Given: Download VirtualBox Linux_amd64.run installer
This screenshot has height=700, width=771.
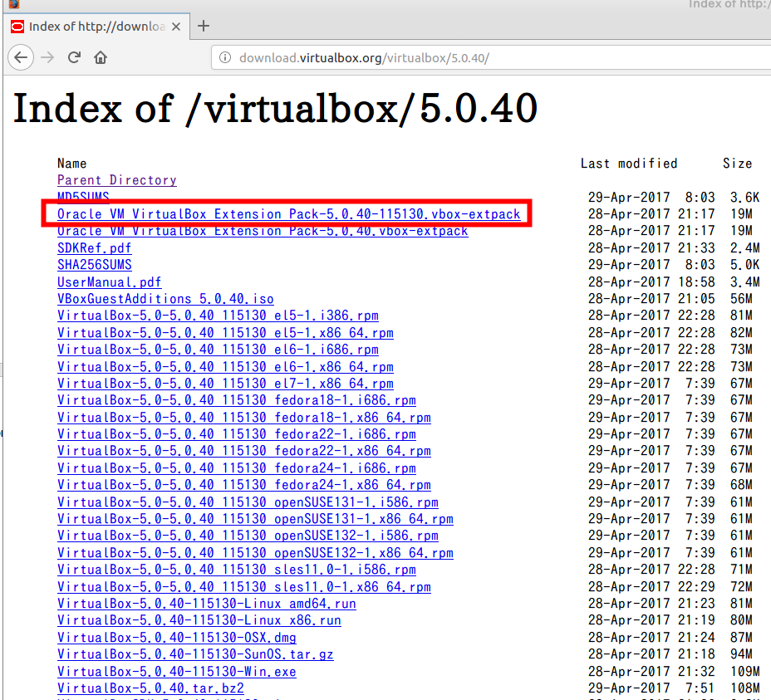Looking at the screenshot, I should [x=206, y=604].
